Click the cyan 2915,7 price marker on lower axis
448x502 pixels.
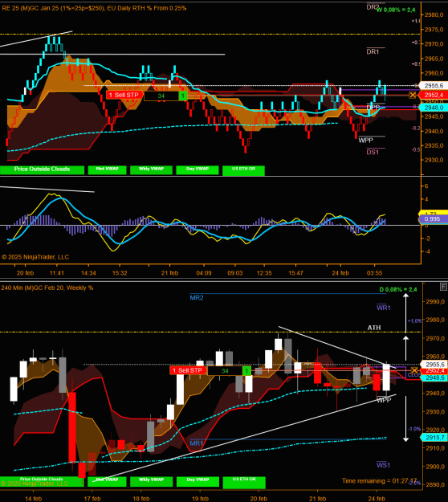(434, 437)
